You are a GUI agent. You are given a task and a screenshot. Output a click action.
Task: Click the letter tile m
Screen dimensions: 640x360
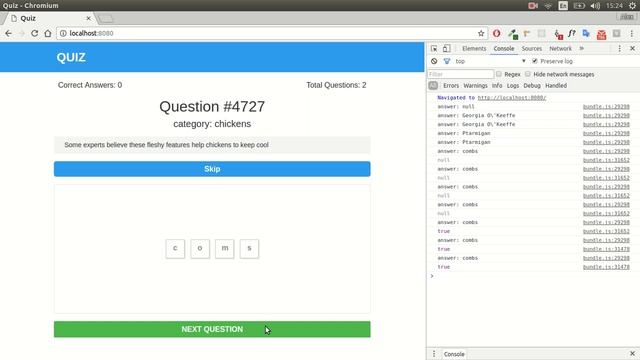[225, 249]
